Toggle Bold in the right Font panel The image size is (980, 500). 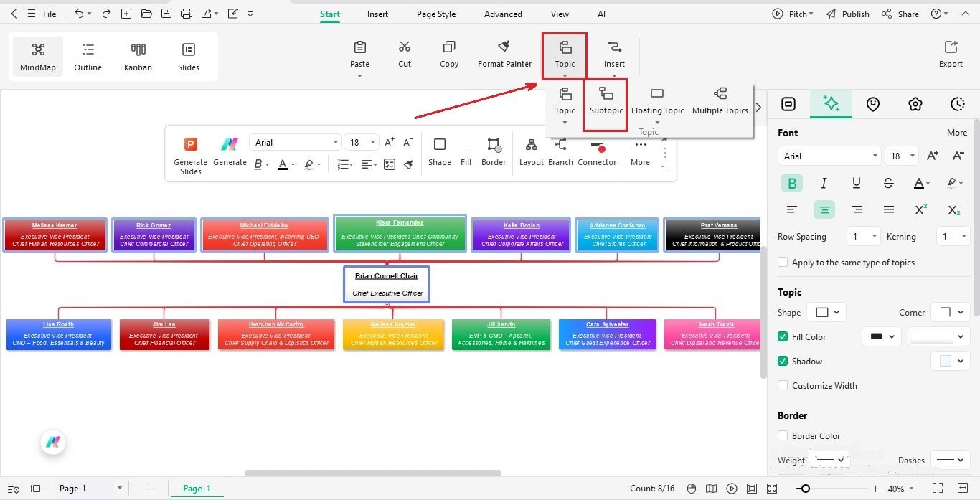click(x=792, y=183)
